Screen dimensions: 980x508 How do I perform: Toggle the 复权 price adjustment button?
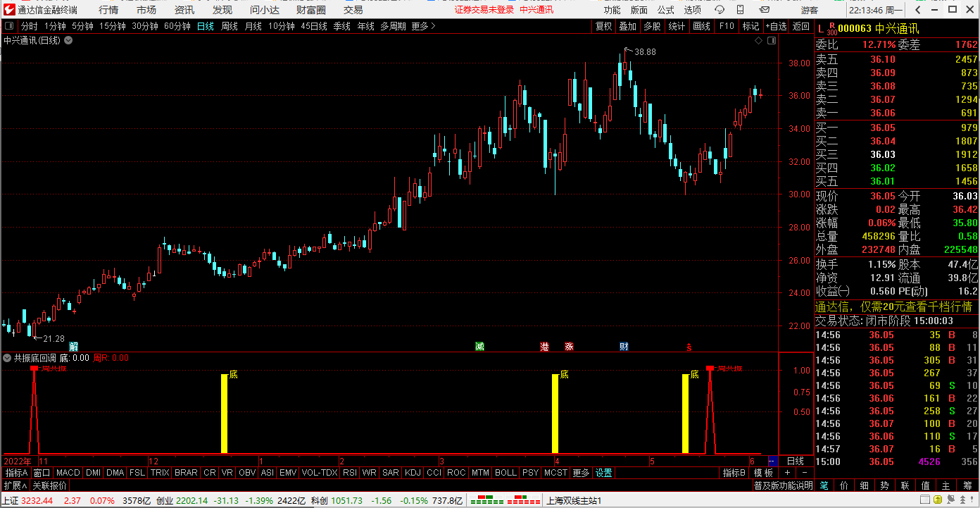coord(604,26)
